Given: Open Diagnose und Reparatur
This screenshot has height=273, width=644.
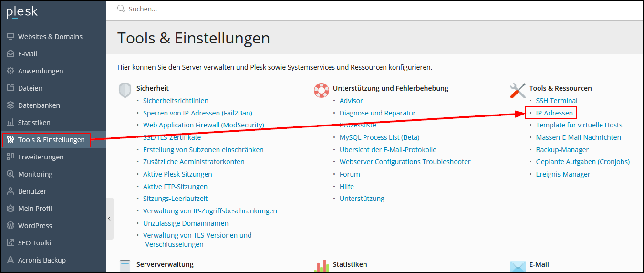Looking at the screenshot, I should pyautogui.click(x=377, y=113).
